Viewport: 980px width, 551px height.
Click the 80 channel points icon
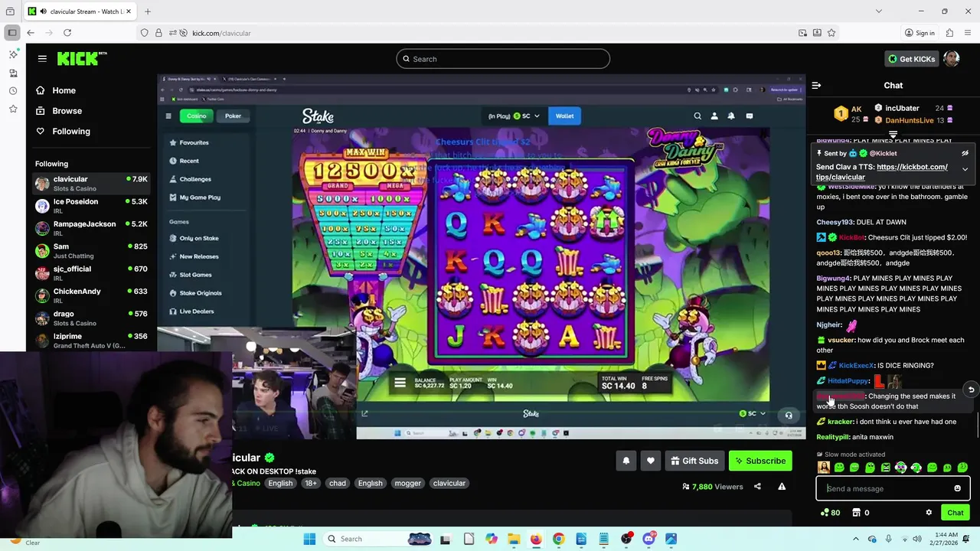coord(830,513)
